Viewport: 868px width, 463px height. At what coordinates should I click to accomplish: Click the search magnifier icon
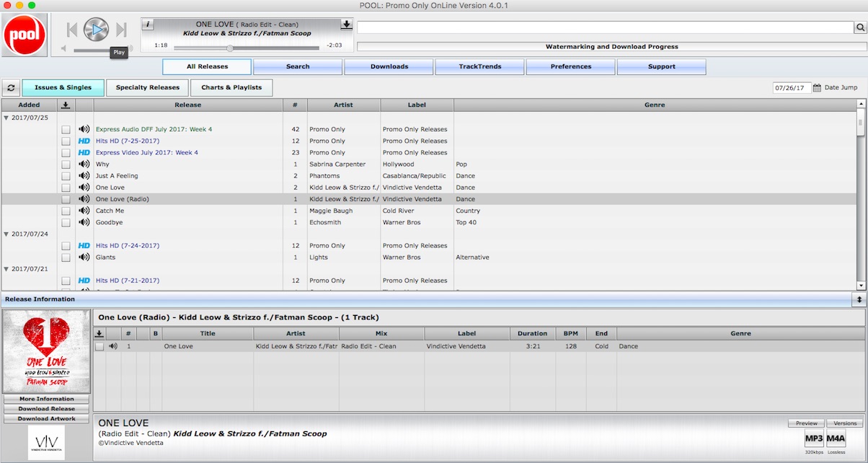861,27
